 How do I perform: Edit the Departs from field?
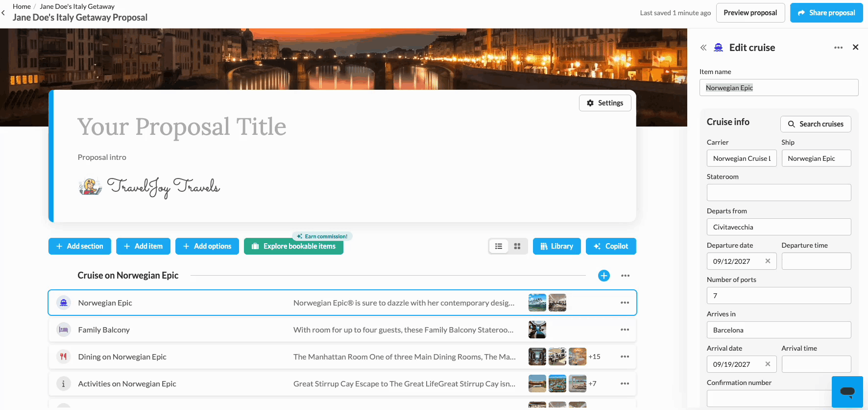click(779, 227)
